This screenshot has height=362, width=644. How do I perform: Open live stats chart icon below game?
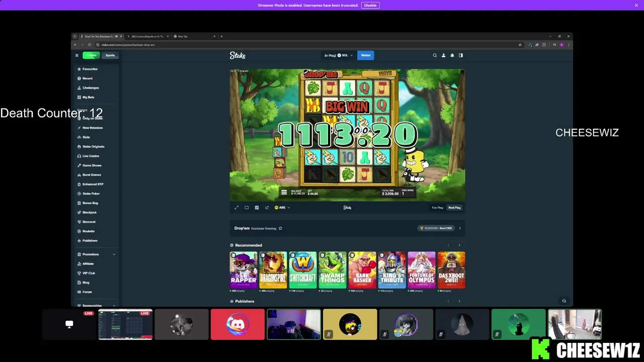click(257, 208)
